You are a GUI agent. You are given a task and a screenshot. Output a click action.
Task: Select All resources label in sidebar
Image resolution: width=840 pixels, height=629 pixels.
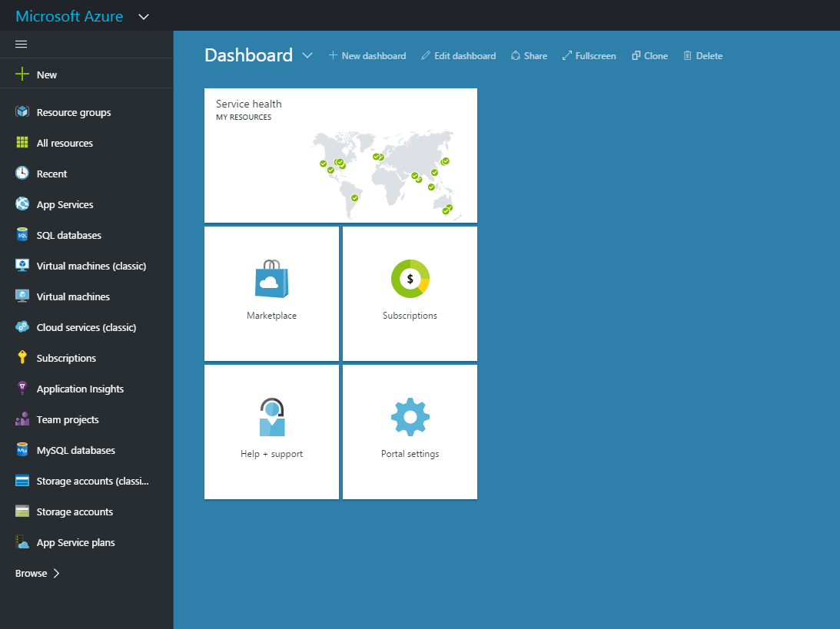coord(65,143)
